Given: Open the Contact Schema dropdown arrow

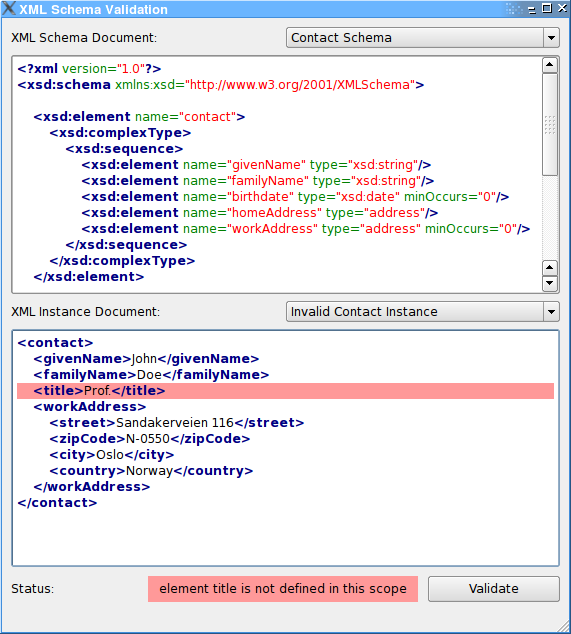Looking at the screenshot, I should [x=551, y=38].
